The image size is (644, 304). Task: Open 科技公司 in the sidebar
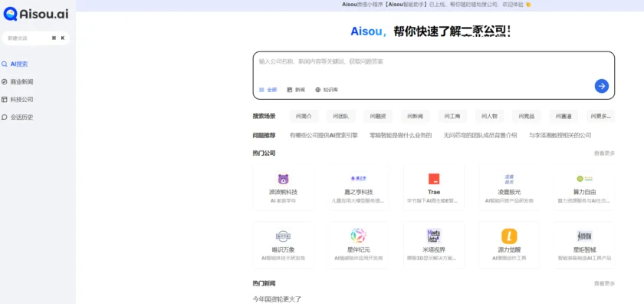pyautogui.click(x=21, y=100)
